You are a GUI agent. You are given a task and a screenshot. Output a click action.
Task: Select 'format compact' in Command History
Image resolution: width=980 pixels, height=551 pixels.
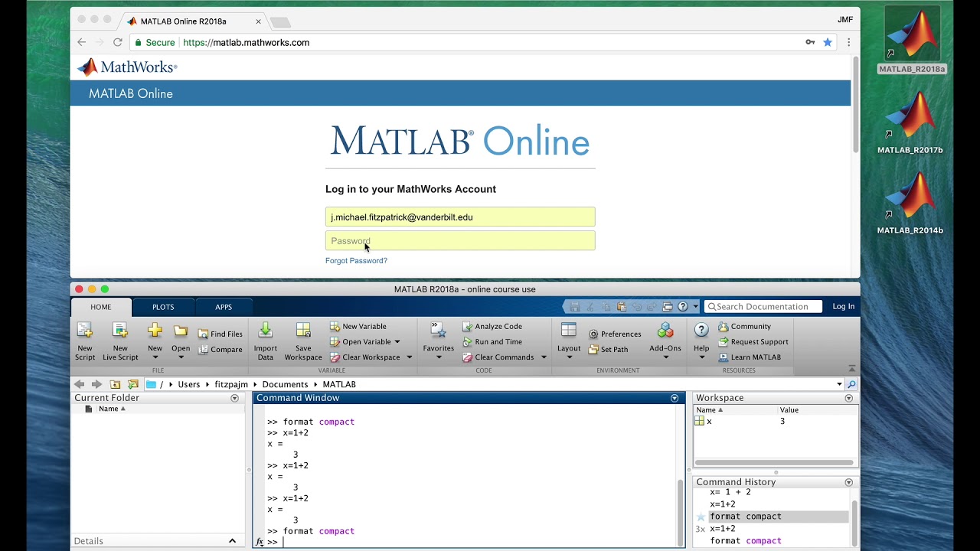[x=745, y=517]
